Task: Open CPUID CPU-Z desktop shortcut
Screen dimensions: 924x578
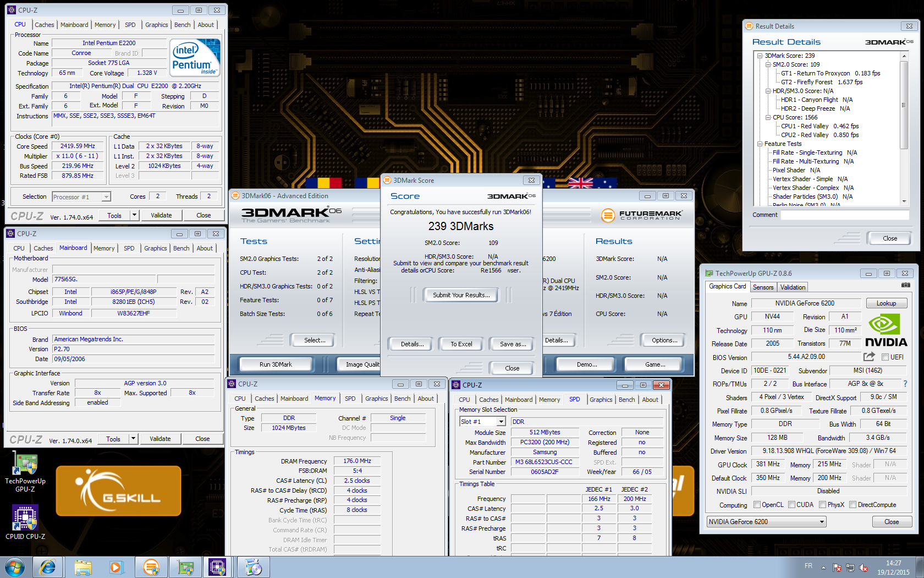Action: point(25,522)
